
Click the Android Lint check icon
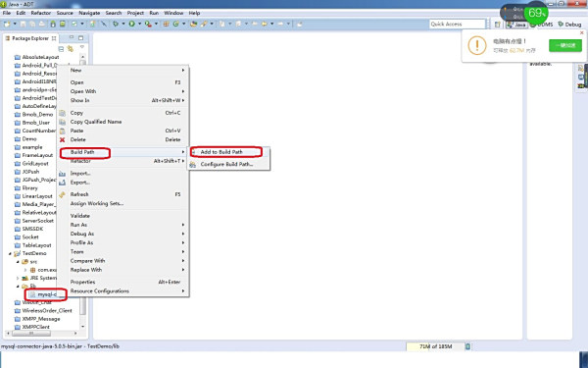pos(74,24)
